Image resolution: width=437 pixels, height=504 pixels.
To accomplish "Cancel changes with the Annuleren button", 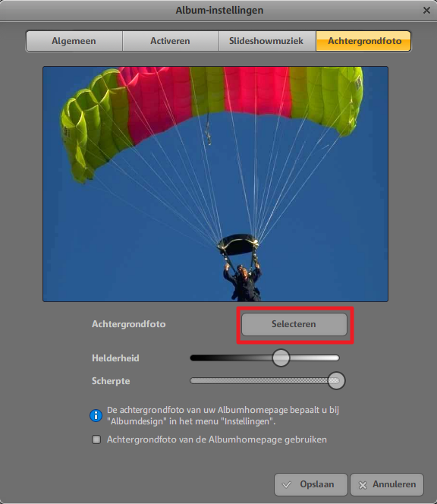I will [x=387, y=484].
